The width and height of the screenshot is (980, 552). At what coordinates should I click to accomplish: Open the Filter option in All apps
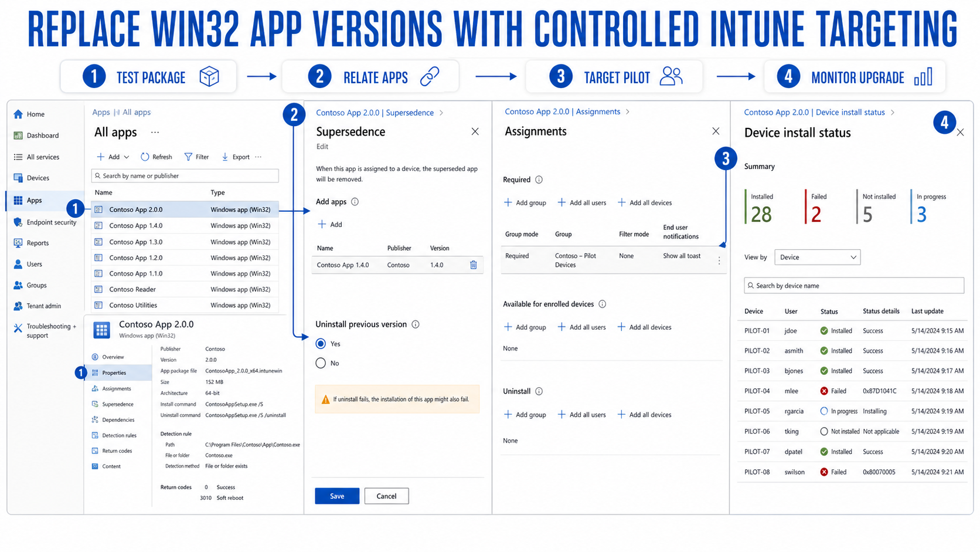(x=196, y=157)
